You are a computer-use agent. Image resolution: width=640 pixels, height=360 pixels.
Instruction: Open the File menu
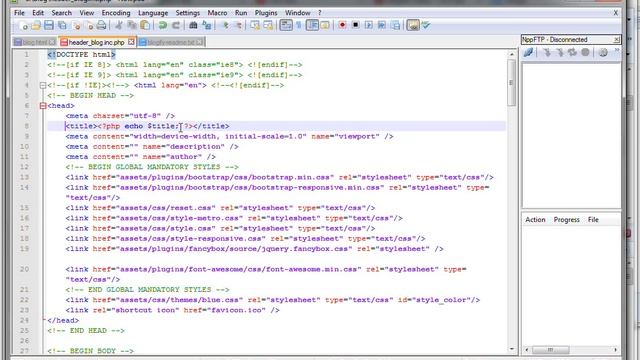(x=19, y=13)
